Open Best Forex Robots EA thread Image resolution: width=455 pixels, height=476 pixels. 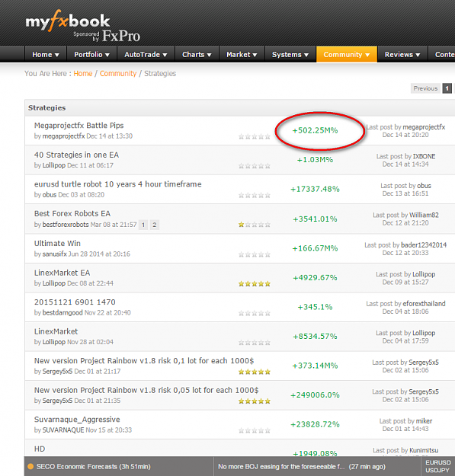[x=72, y=214]
